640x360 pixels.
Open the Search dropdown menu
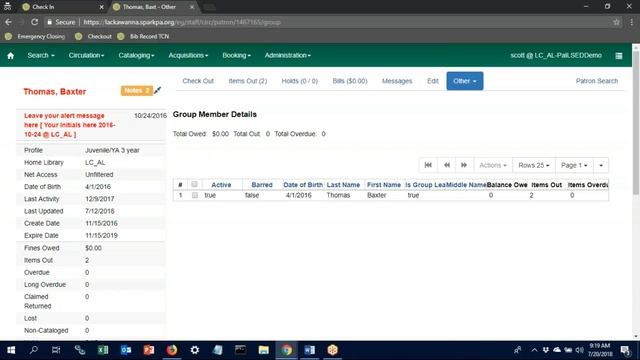pyautogui.click(x=41, y=56)
